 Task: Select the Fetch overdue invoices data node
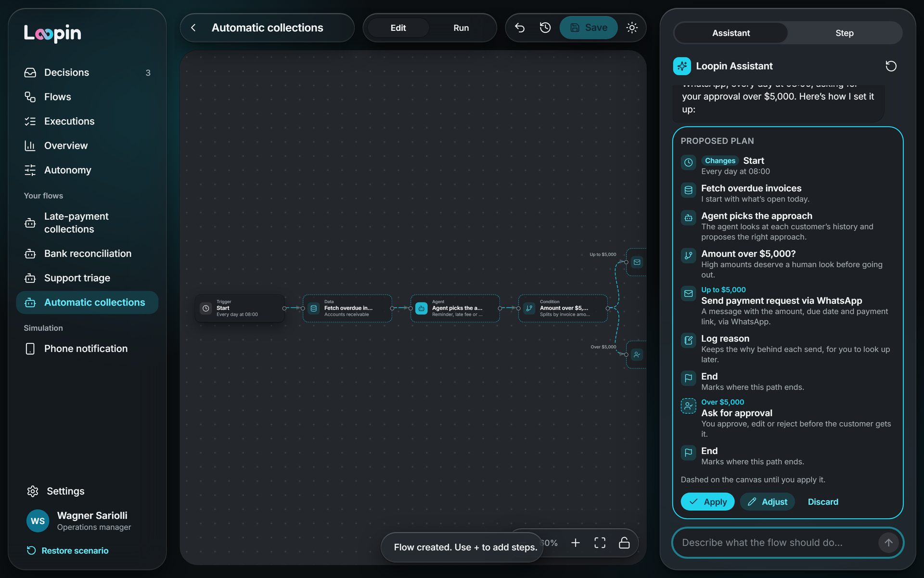coord(347,308)
